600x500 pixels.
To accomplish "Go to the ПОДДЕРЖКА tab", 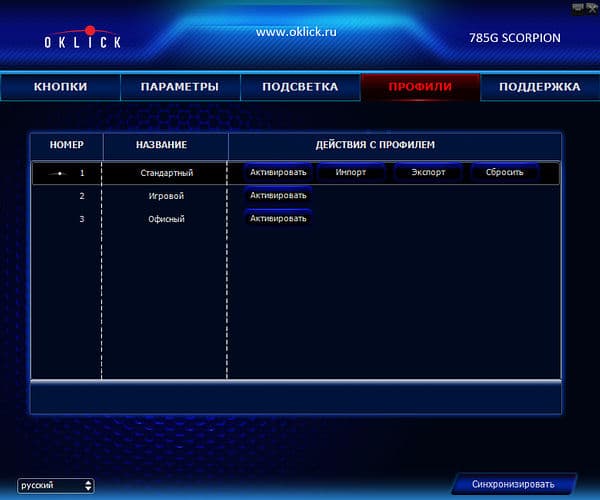I will (x=540, y=87).
